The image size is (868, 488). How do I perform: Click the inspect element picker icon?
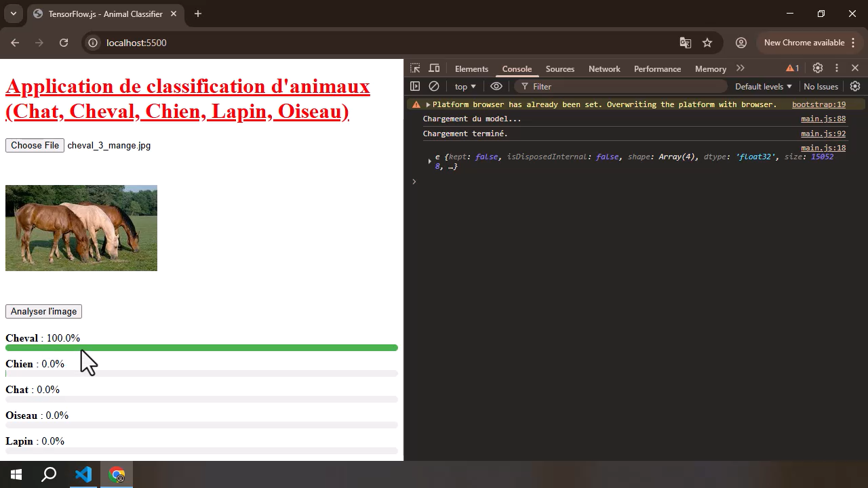click(415, 68)
